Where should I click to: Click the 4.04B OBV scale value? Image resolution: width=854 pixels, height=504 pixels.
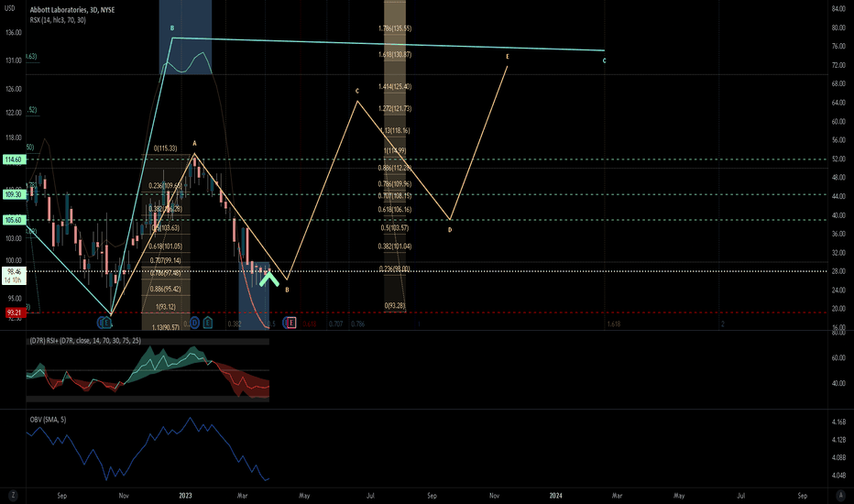(838, 476)
